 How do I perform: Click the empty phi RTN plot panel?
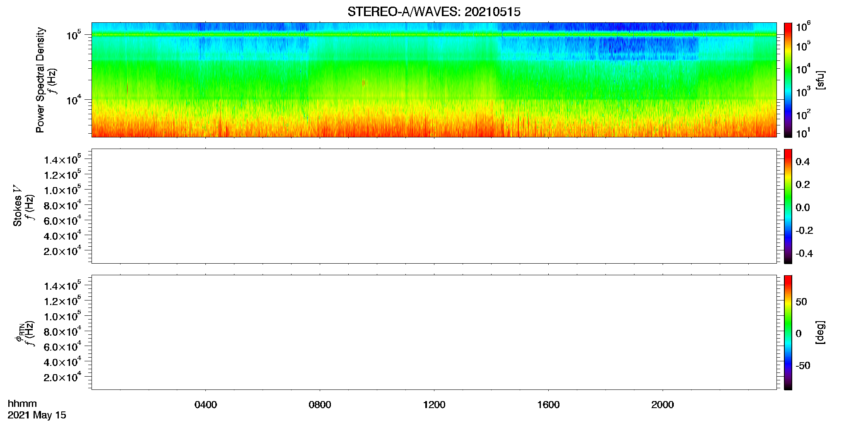434,332
